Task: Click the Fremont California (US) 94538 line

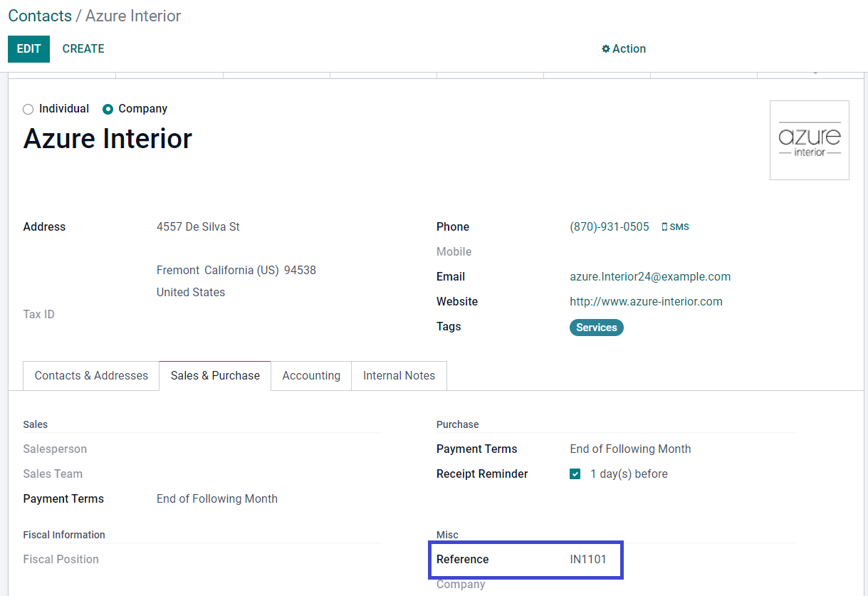Action: click(x=236, y=271)
